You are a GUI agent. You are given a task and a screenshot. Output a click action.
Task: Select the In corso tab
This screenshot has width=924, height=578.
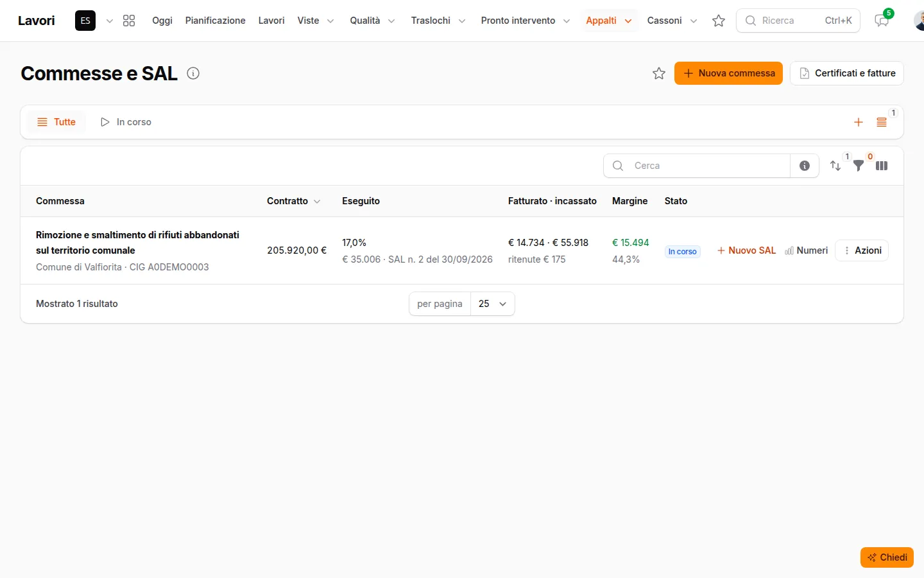click(x=126, y=122)
